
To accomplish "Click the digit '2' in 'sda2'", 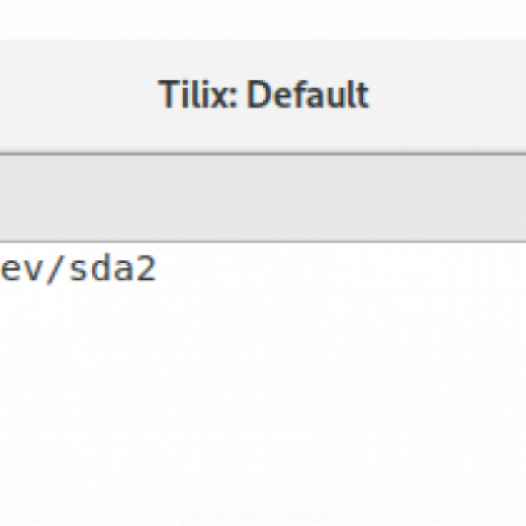I will pyautogui.click(x=147, y=268).
